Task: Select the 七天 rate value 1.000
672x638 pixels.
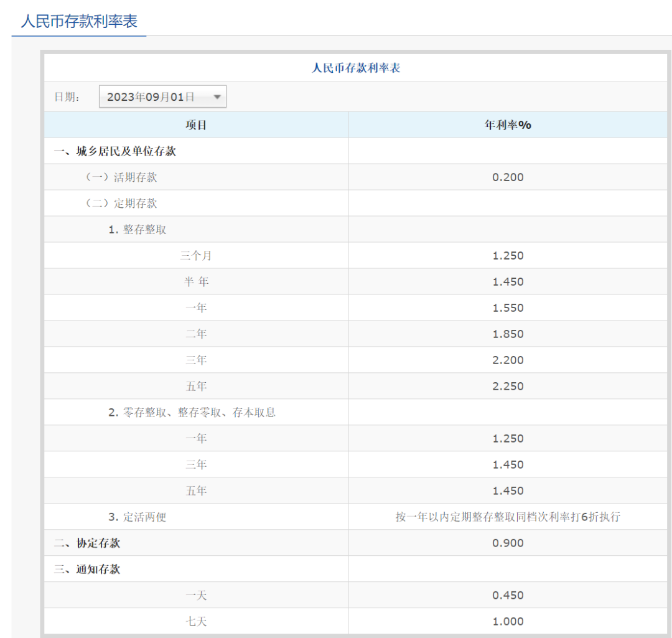Action: tap(508, 621)
